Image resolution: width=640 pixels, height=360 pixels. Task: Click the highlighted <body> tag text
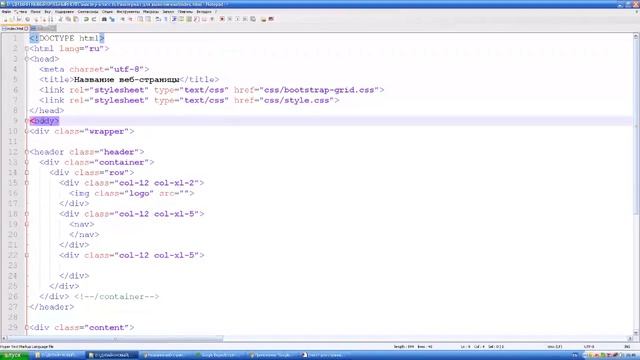[x=44, y=121]
